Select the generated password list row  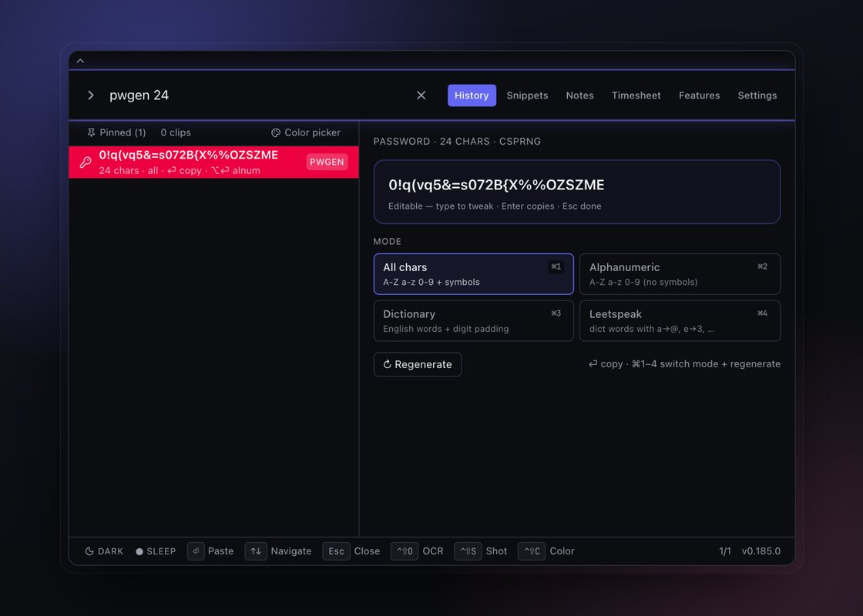(213, 162)
